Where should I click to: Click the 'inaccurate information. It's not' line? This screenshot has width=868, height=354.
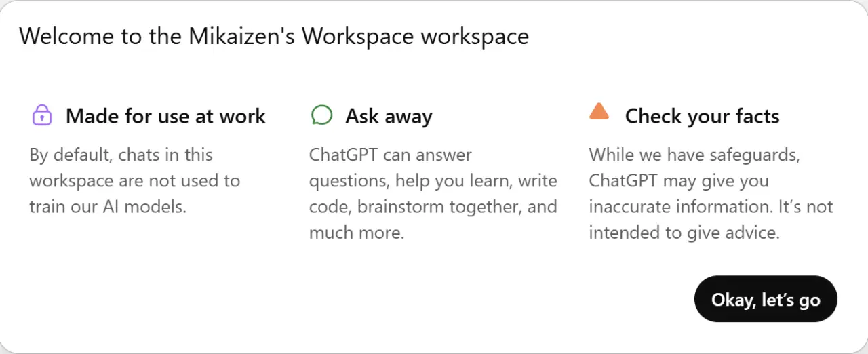pyautogui.click(x=711, y=207)
